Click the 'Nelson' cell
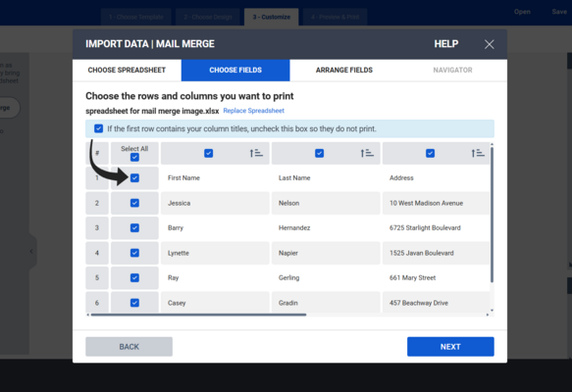The width and height of the screenshot is (572, 392). click(x=326, y=203)
